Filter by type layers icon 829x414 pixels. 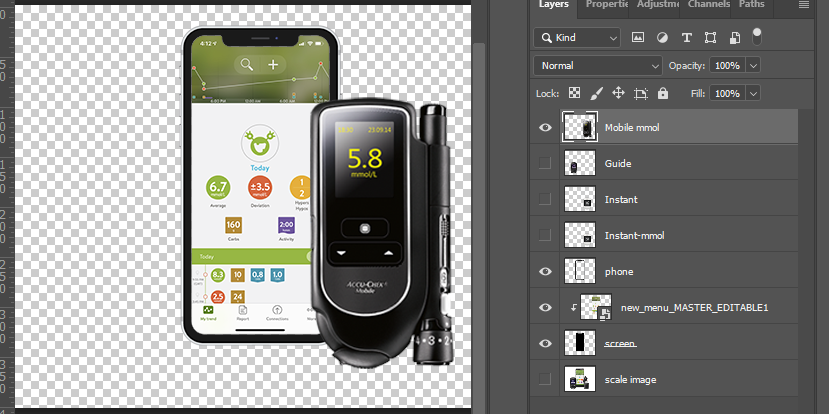686,38
